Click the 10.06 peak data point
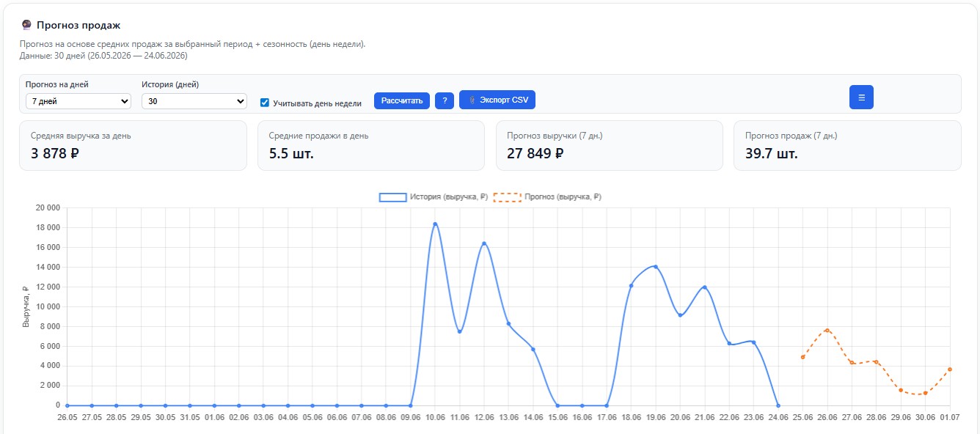Image resolution: width=980 pixels, height=434 pixels. [435, 224]
